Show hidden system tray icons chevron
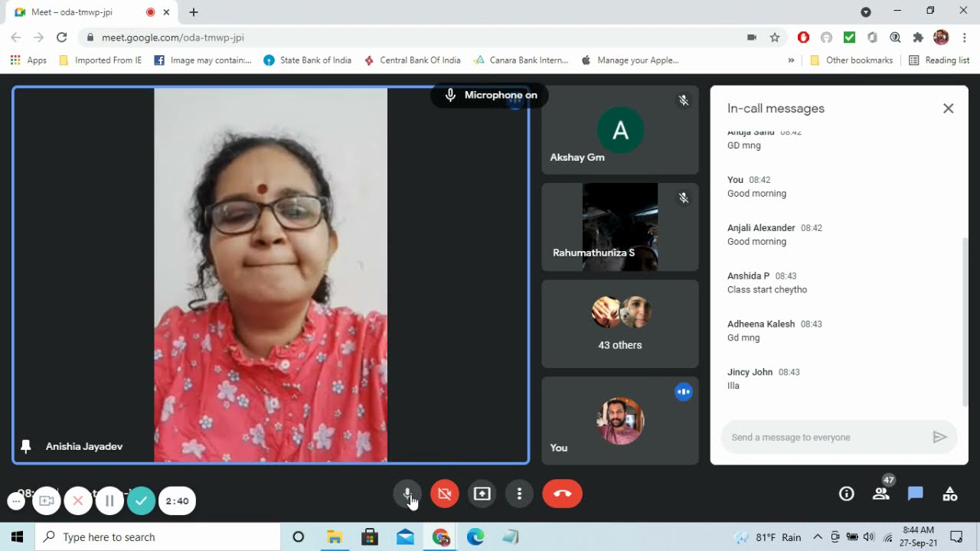 click(818, 536)
